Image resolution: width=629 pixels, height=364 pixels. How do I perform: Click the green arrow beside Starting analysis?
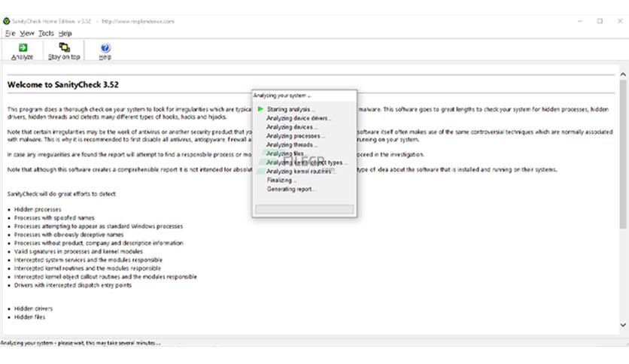click(x=260, y=109)
